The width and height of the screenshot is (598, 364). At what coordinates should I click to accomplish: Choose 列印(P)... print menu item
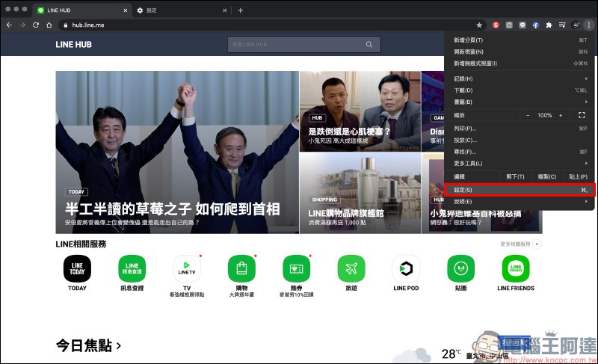519,129
